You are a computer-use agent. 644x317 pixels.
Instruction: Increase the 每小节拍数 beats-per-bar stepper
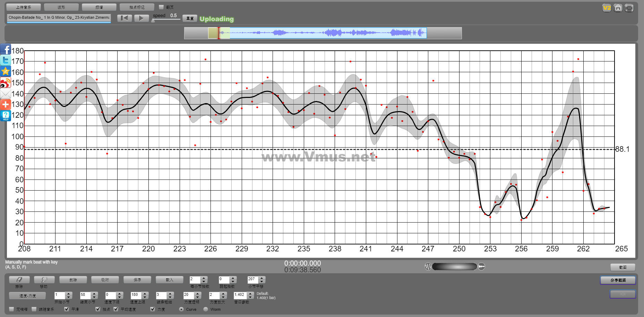tap(204, 278)
